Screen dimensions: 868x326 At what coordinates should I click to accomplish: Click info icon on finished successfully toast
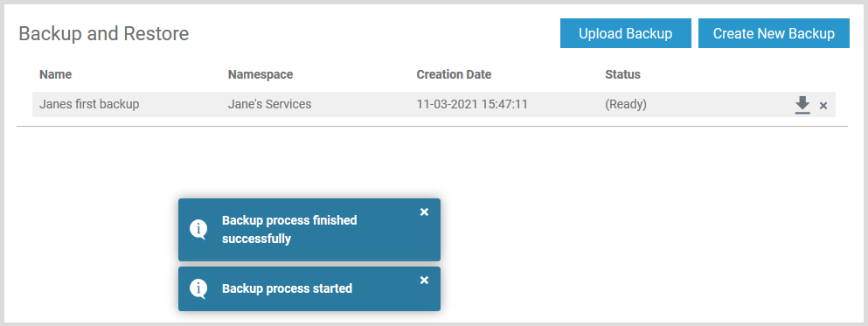[198, 230]
